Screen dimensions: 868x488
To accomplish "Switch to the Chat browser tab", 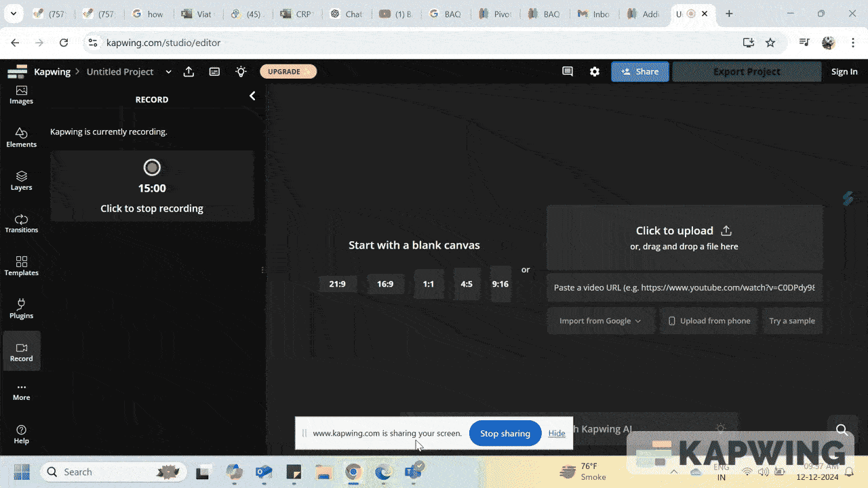I will coord(346,14).
